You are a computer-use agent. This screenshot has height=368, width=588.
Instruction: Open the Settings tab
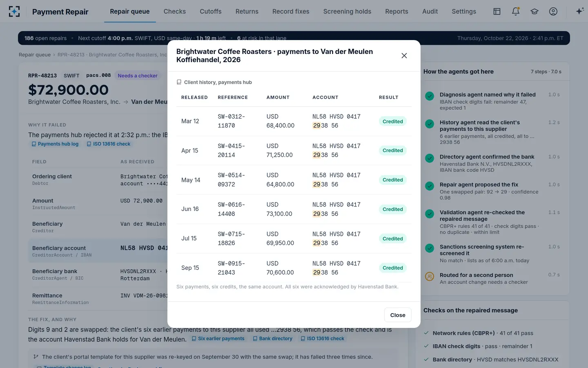coord(464,11)
